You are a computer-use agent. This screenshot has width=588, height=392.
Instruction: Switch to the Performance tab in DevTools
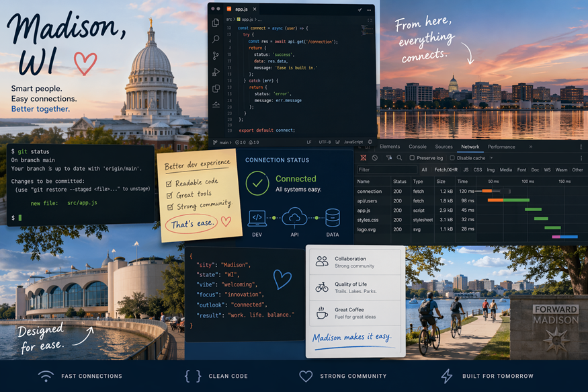click(501, 147)
